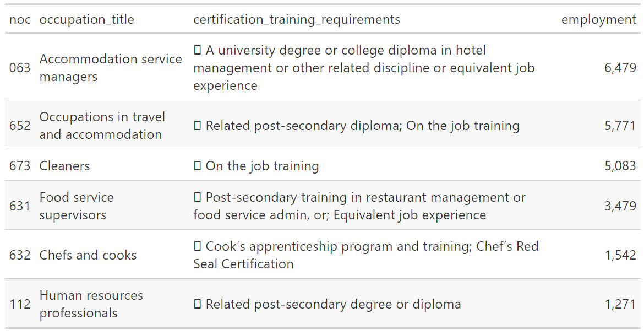Click the occupation_title column header
This screenshot has height=335, width=644.
[86, 20]
